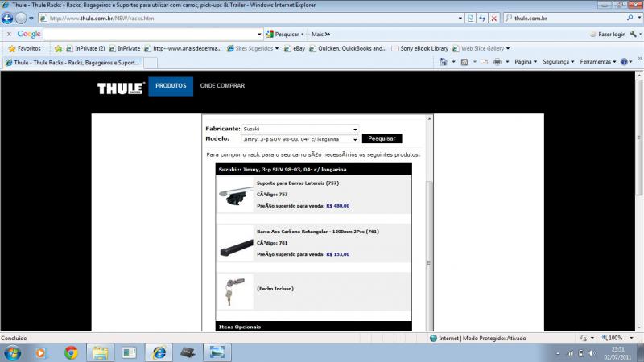Open the Modelo Jimny dropdown
Image resolution: width=644 pixels, height=362 pixels.
[300, 139]
